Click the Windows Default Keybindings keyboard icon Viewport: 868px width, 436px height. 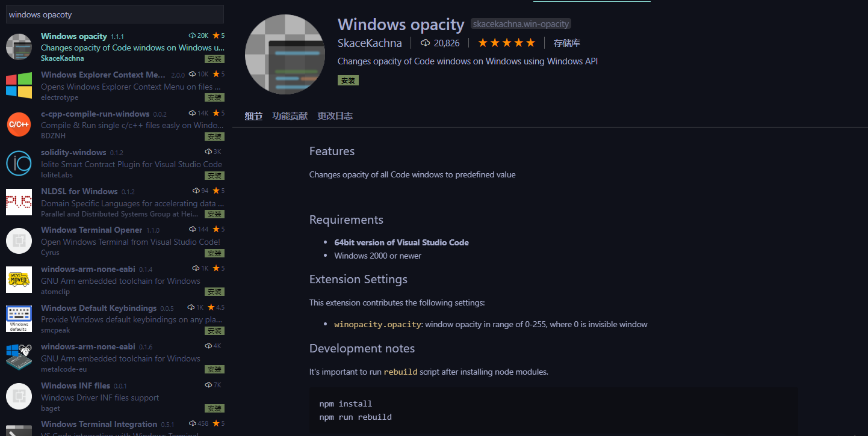[19, 318]
